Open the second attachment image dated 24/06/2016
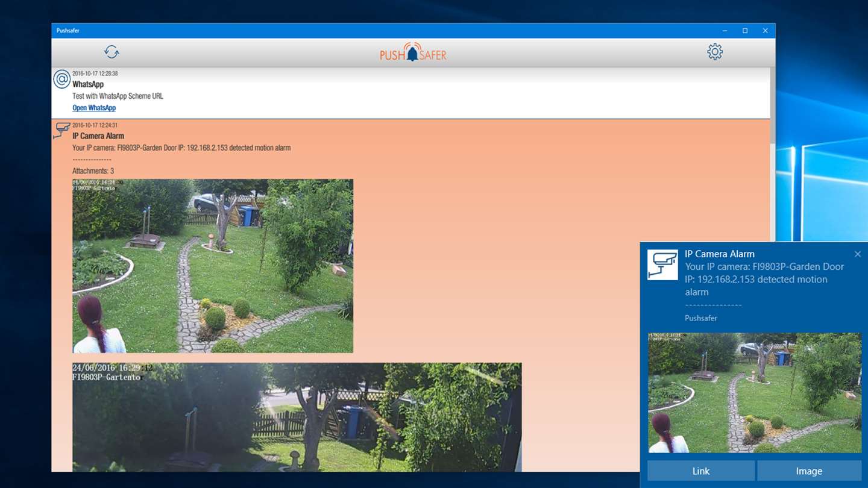The height and width of the screenshot is (488, 868). point(297,417)
